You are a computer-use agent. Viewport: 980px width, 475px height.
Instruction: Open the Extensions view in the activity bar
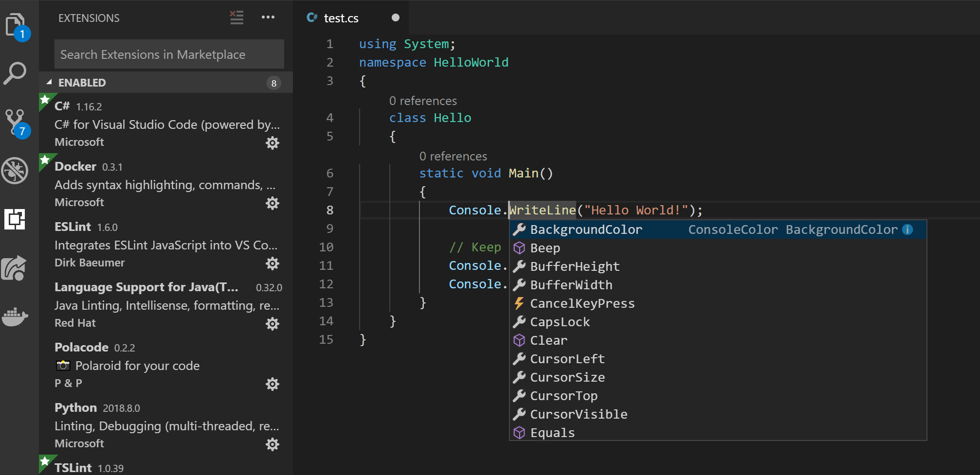pyautogui.click(x=15, y=219)
